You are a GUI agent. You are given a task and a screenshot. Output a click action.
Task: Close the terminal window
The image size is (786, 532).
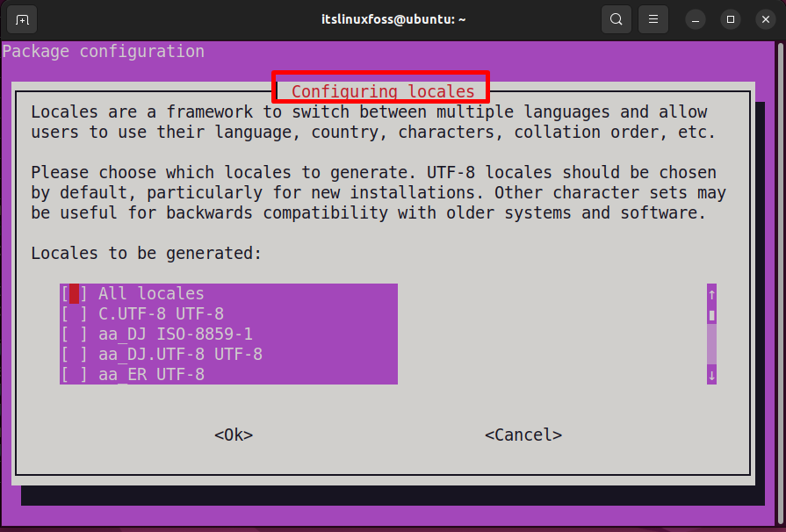[766, 19]
